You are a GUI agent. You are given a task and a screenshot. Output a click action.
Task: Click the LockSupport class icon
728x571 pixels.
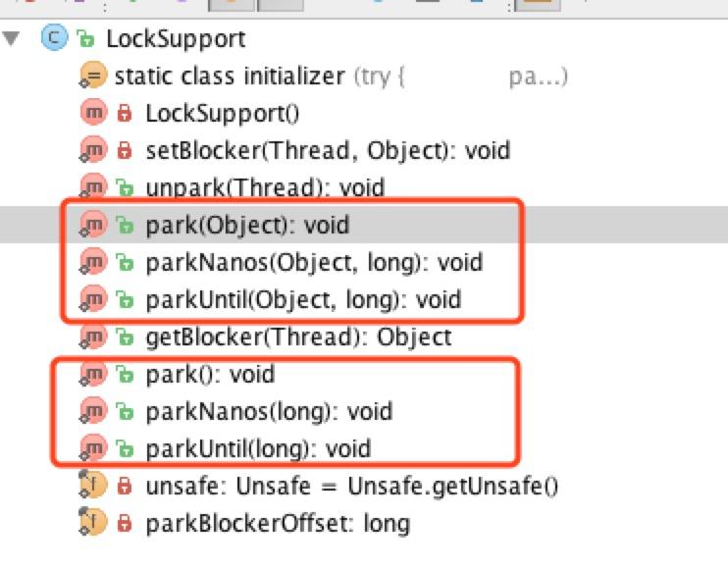tap(54, 37)
